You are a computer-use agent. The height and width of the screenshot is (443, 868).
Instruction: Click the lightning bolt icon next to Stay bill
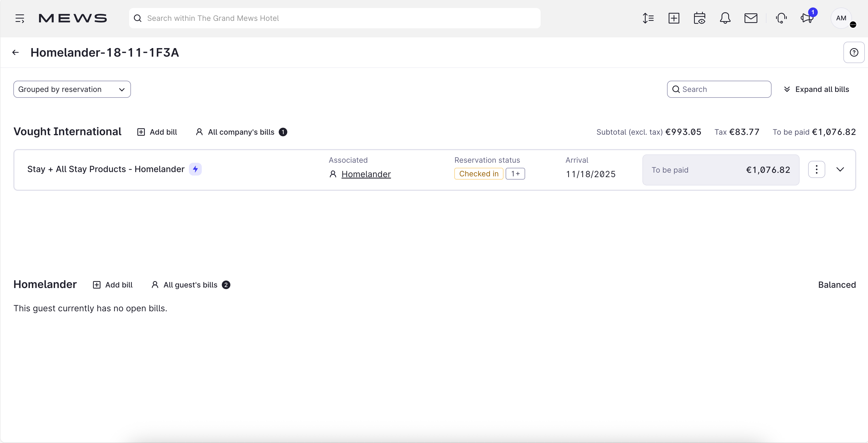(x=195, y=169)
